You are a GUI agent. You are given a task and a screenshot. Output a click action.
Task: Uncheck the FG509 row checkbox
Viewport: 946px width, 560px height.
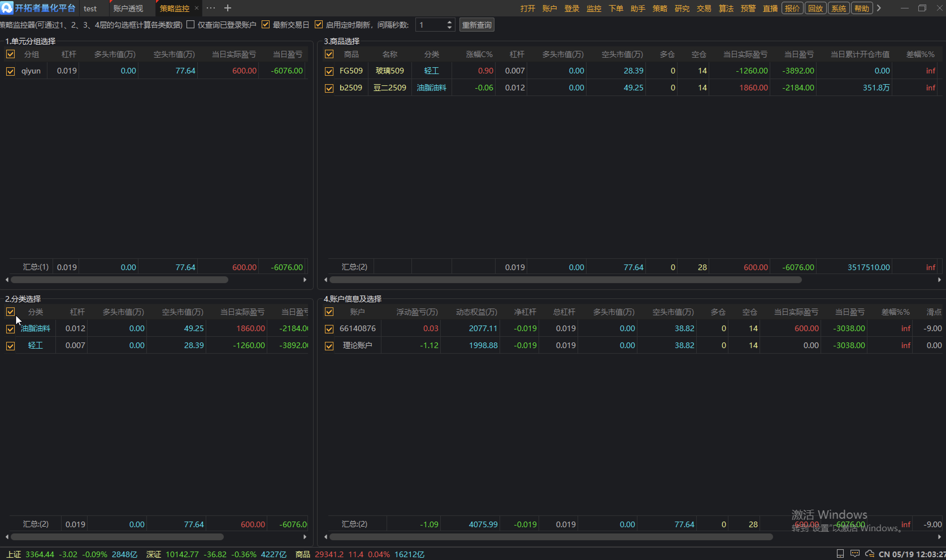[x=329, y=71]
